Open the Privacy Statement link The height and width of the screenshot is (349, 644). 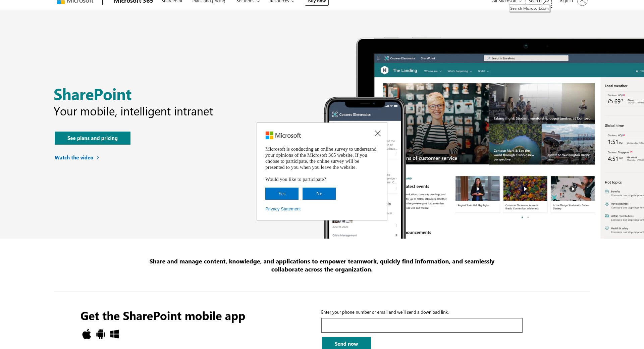[283, 209]
